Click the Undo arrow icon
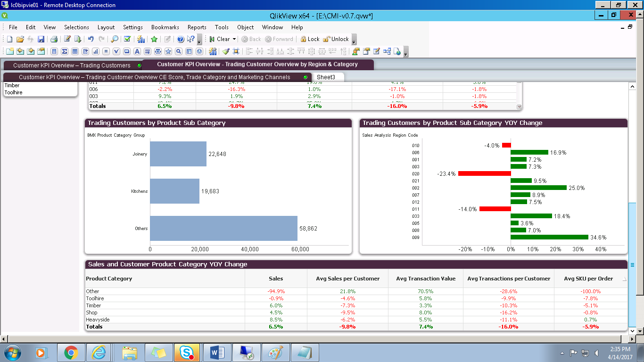The width and height of the screenshot is (644, 362). click(x=91, y=39)
